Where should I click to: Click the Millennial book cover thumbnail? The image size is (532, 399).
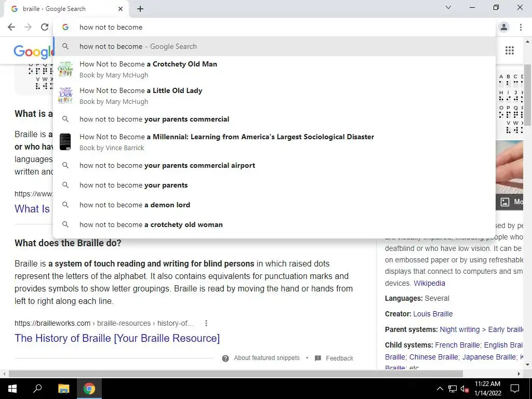click(x=65, y=142)
